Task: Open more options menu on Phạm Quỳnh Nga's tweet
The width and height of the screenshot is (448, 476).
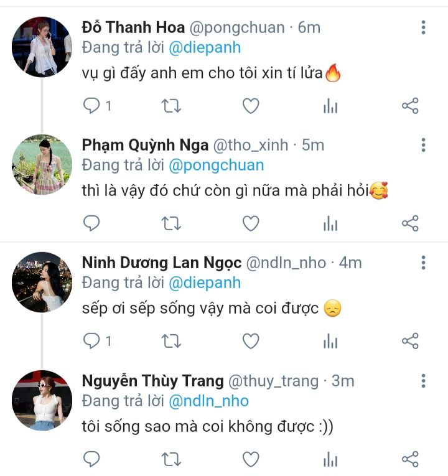Action: pyautogui.click(x=423, y=146)
